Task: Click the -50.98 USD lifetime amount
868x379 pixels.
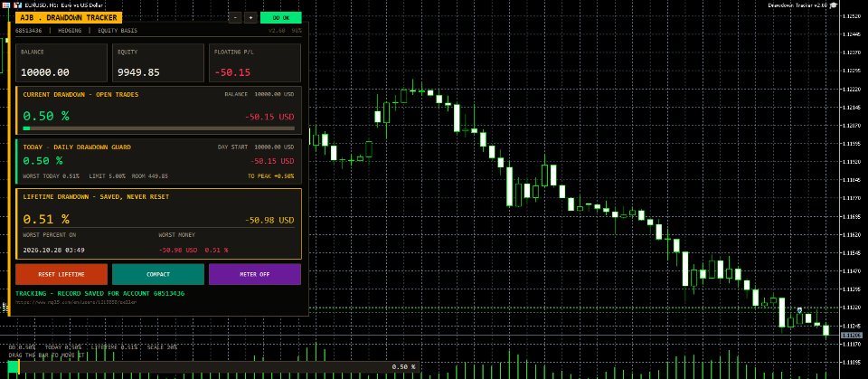Action: (269, 221)
